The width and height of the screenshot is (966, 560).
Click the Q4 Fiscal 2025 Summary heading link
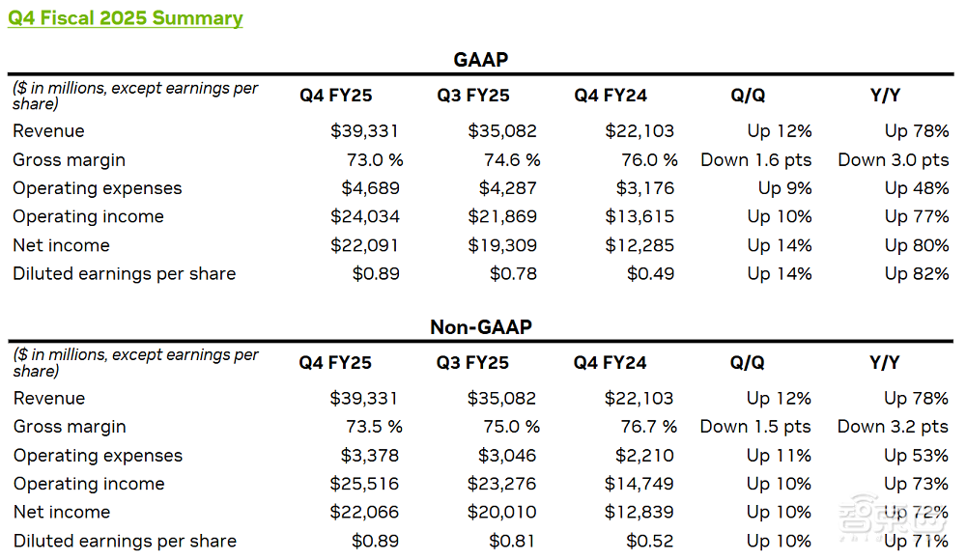pos(126,18)
